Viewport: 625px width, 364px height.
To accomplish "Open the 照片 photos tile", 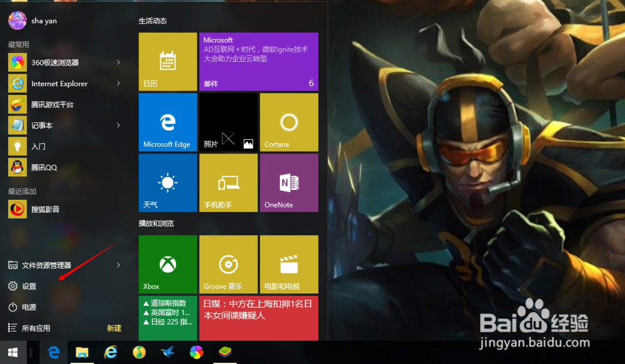I will pyautogui.click(x=228, y=122).
